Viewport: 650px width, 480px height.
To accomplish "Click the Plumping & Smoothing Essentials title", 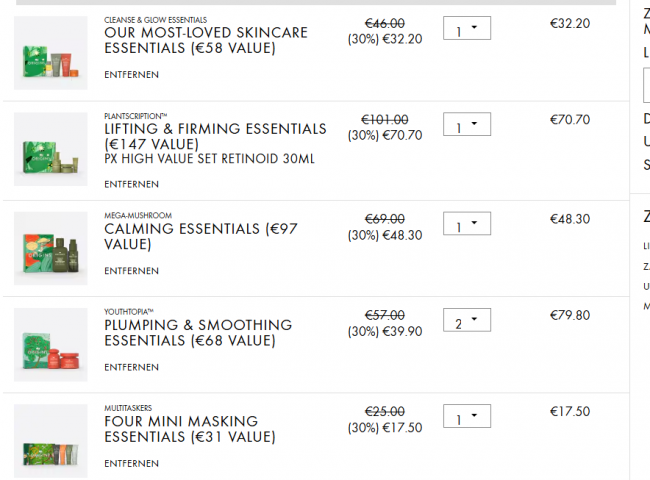I will tap(198, 332).
